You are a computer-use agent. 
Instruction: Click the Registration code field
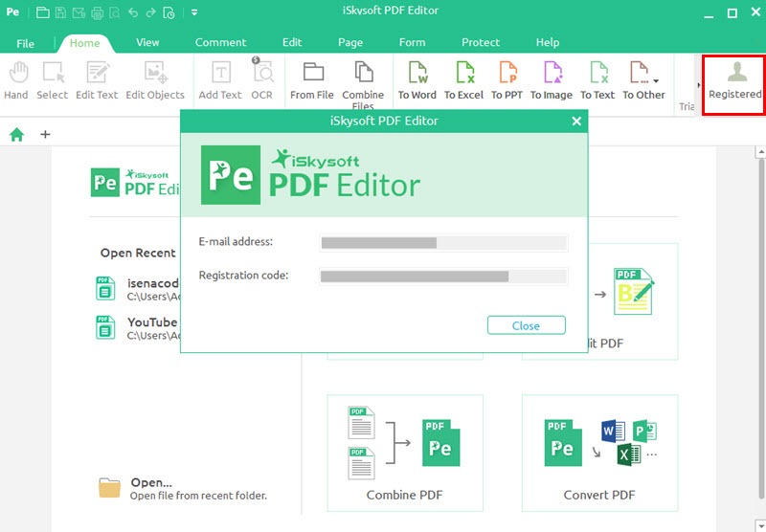(x=443, y=277)
